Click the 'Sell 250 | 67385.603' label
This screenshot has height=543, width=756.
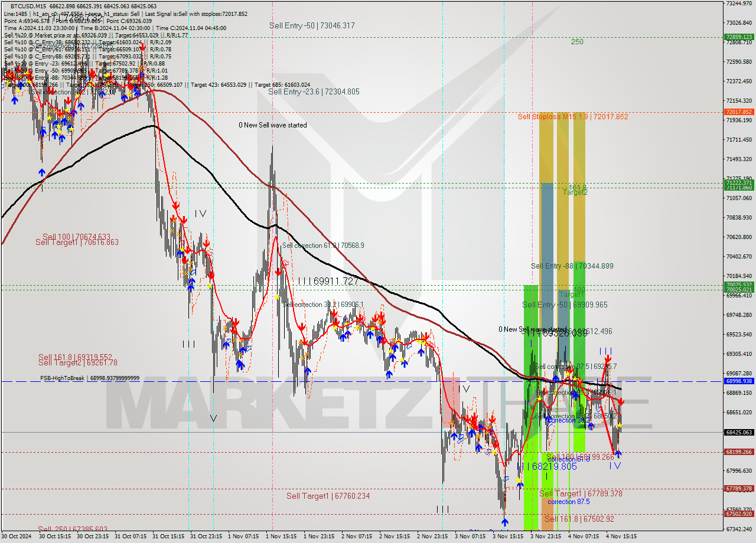[73, 529]
